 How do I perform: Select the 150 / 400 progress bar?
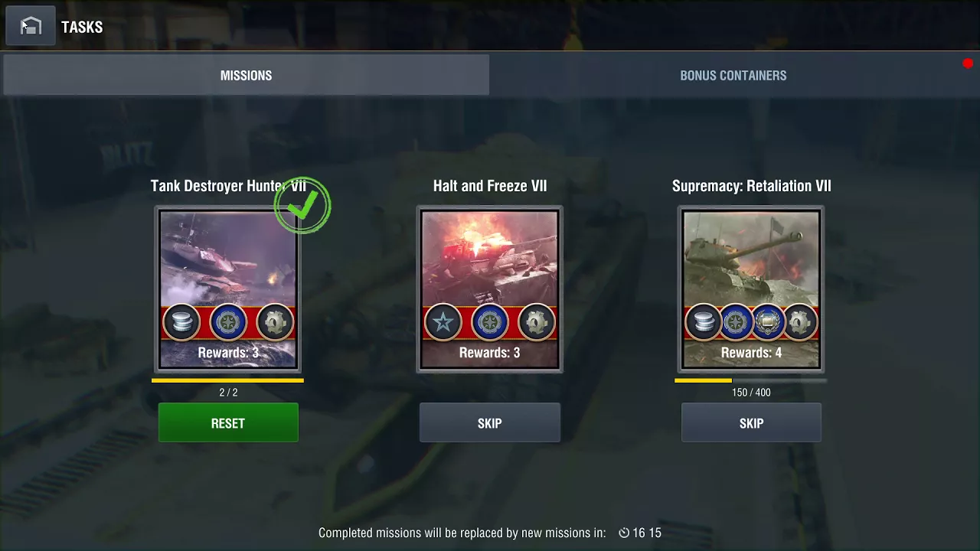tap(750, 380)
